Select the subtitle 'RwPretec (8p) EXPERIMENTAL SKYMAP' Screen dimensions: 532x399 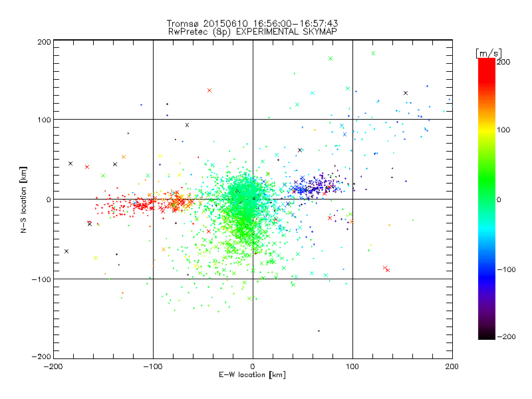tap(253, 32)
